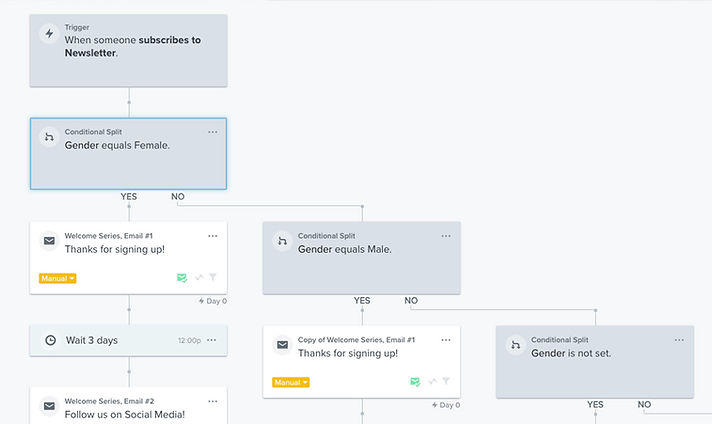The image size is (712, 424).
Task: Click 'When someone subscribes to Newsletter' text
Action: [x=133, y=46]
